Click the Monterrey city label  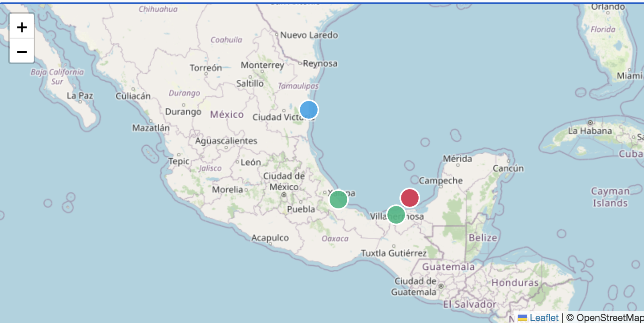tap(262, 65)
